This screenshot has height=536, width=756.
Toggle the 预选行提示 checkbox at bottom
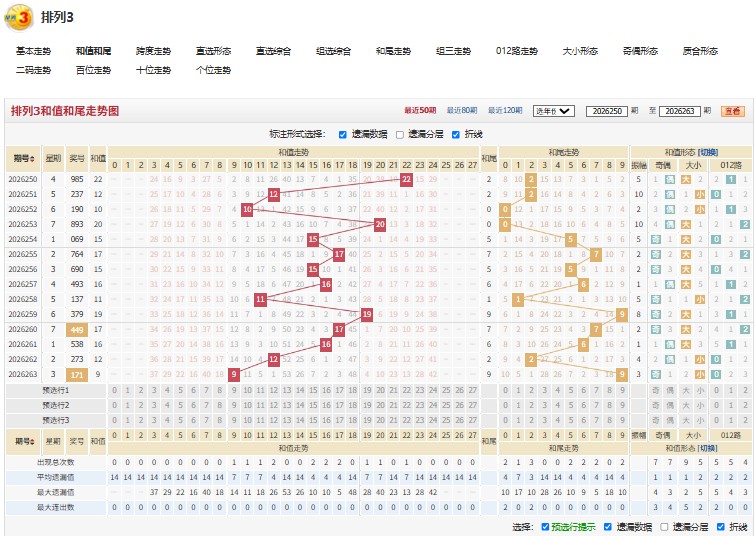click(x=545, y=527)
